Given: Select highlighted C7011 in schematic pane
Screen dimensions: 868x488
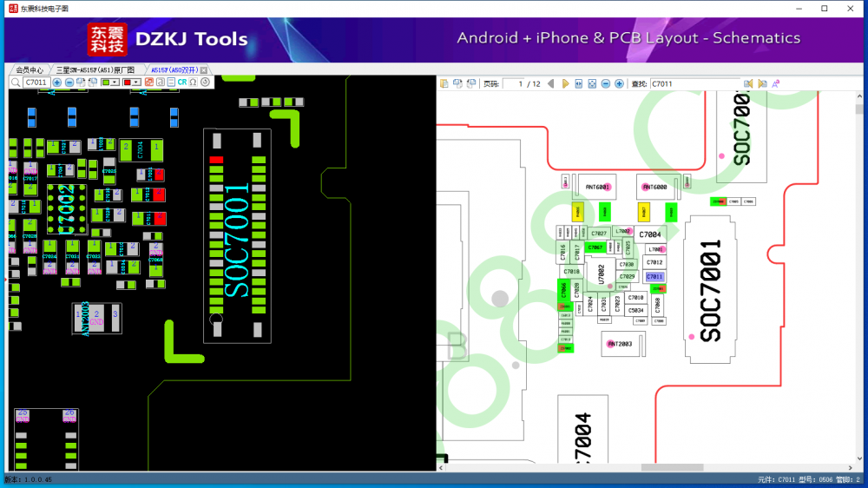Looking at the screenshot, I should (654, 276).
